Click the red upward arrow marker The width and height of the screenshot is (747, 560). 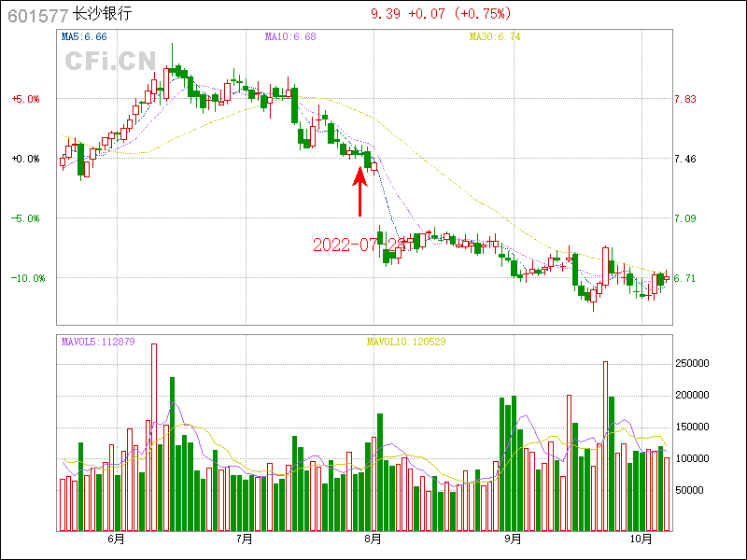click(359, 190)
